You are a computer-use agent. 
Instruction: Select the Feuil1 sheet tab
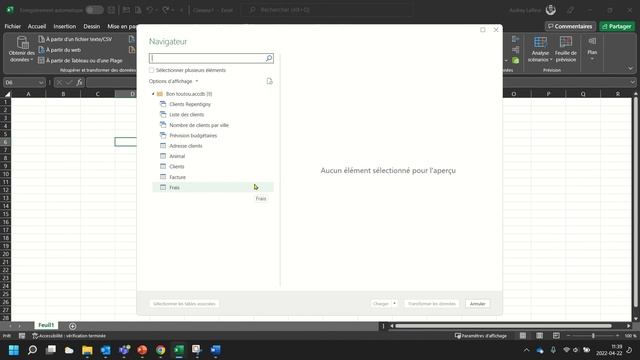[46, 325]
